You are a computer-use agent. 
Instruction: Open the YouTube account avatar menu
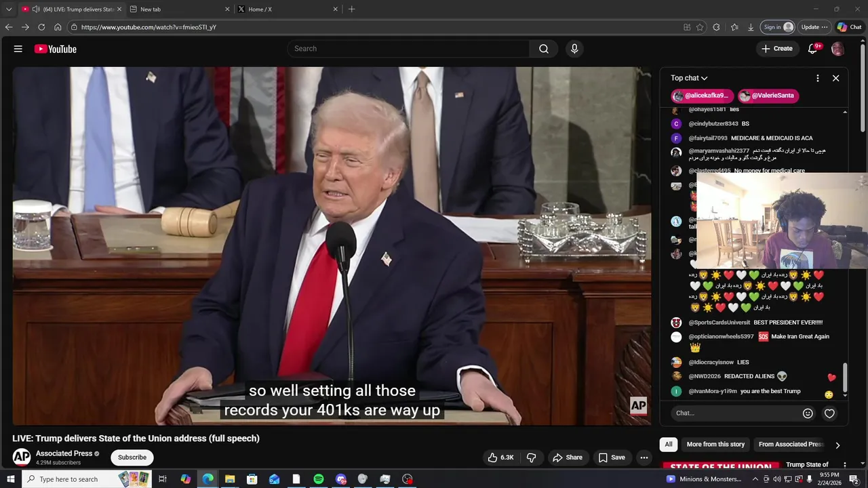837,49
